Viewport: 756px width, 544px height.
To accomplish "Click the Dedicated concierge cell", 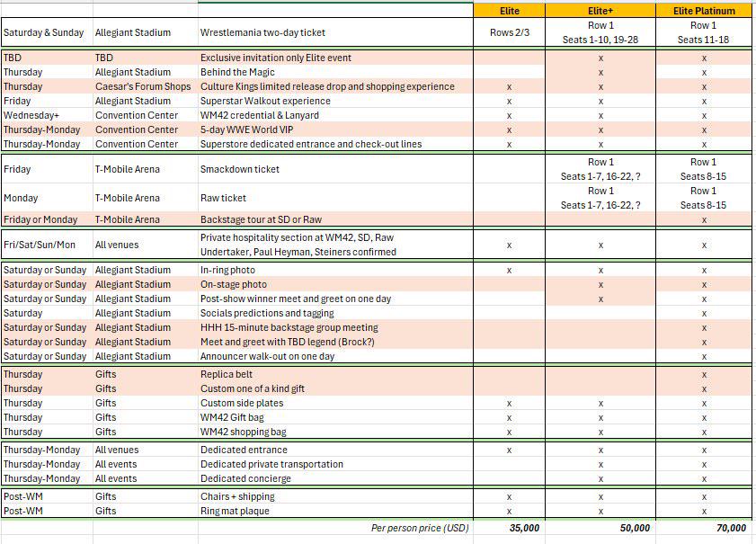I will (x=335, y=478).
